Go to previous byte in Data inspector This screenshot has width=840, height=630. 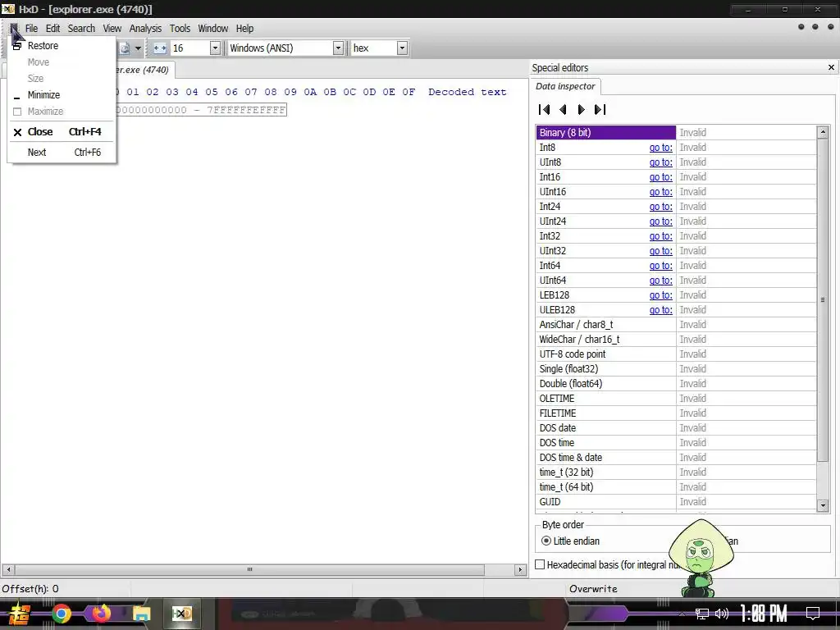tap(563, 109)
